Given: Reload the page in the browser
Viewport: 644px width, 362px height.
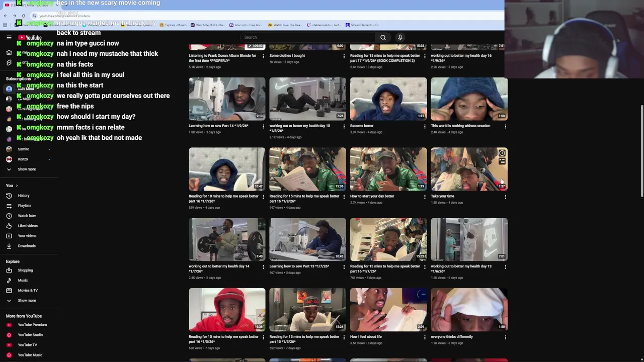Looking at the screenshot, I should pyautogui.click(x=24, y=16).
